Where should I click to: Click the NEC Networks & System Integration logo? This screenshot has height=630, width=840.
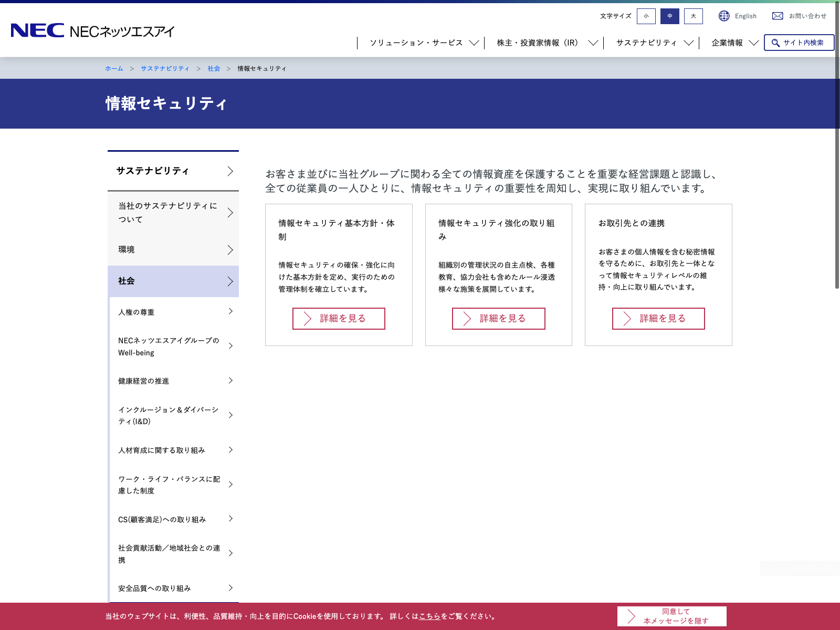click(x=92, y=31)
